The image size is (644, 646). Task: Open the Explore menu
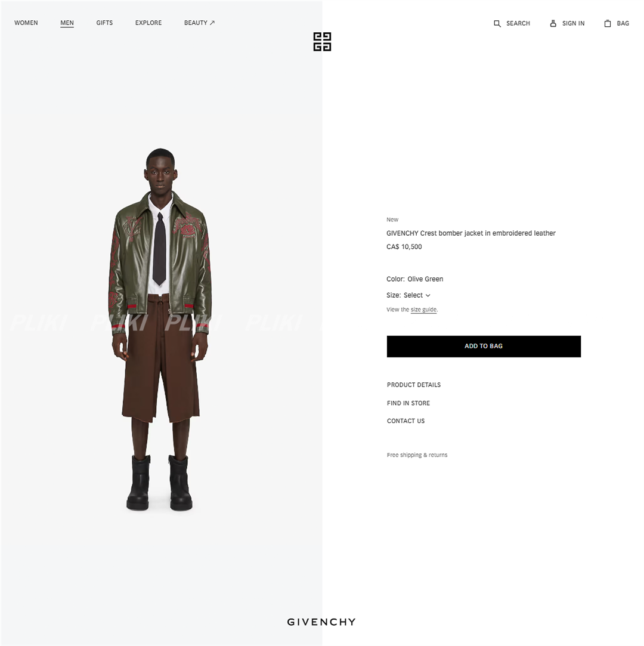coord(148,23)
